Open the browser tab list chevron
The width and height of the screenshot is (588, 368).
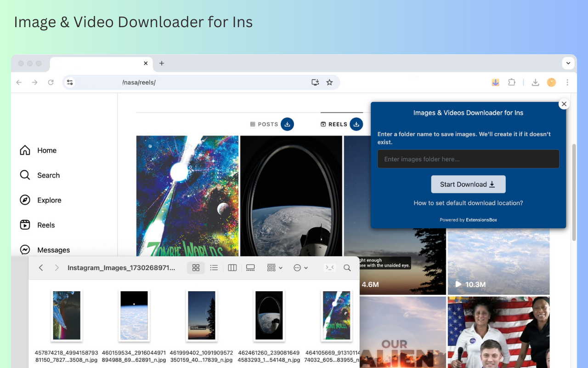(568, 63)
